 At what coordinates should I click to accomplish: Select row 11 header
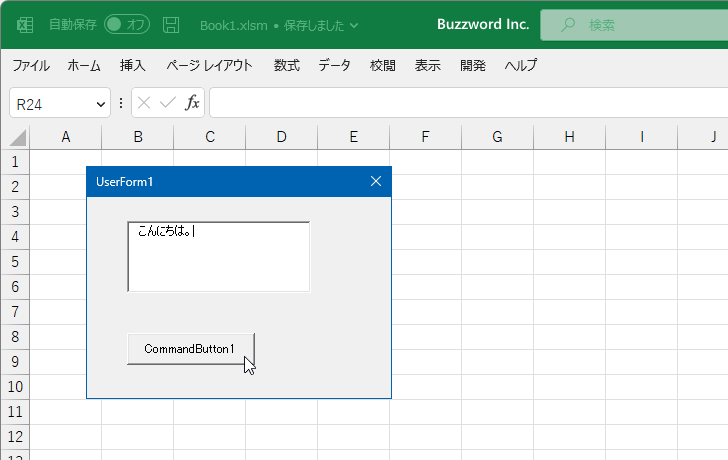[x=15, y=412]
